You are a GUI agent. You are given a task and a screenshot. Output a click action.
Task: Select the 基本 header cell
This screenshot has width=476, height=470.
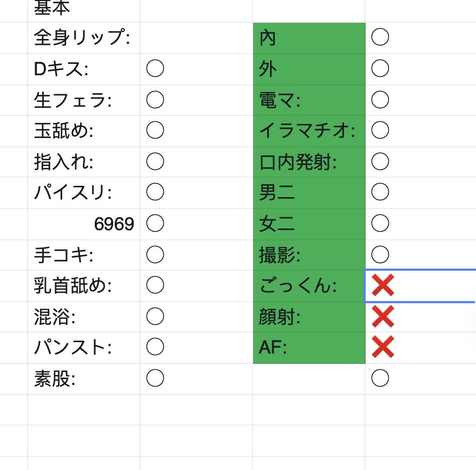pos(84,11)
